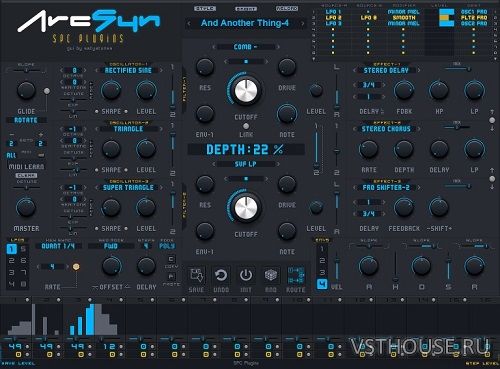Viewport: 500px width, 369px height.
Task: Go to next preset arrow
Action: point(303,23)
